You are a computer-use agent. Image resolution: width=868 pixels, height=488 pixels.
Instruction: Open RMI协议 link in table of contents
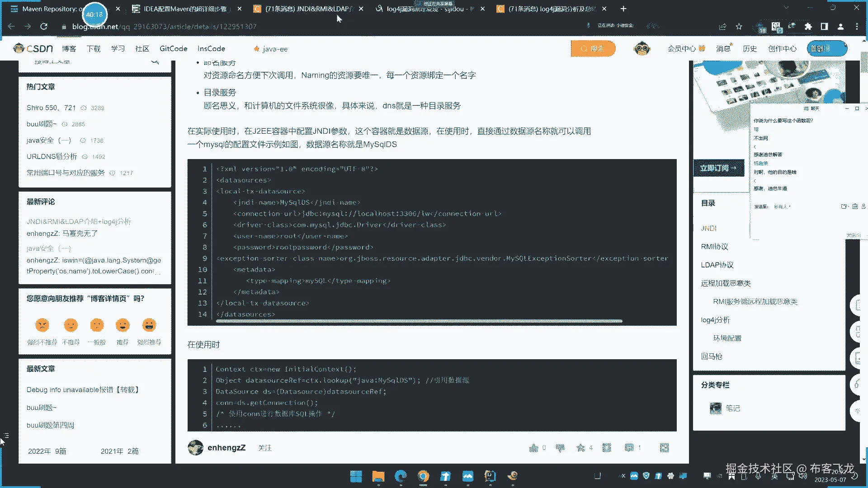point(714,247)
